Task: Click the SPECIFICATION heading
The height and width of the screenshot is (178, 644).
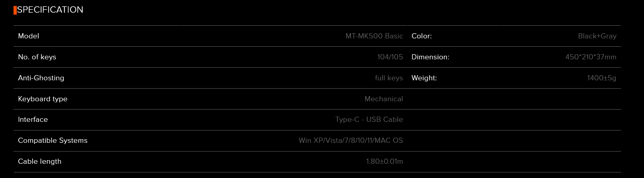Action: pyautogui.click(x=50, y=10)
